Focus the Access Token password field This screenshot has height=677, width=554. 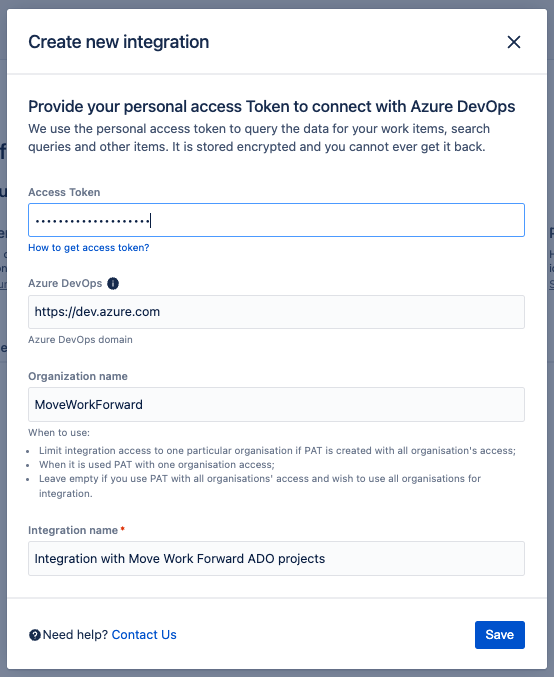tap(276, 220)
